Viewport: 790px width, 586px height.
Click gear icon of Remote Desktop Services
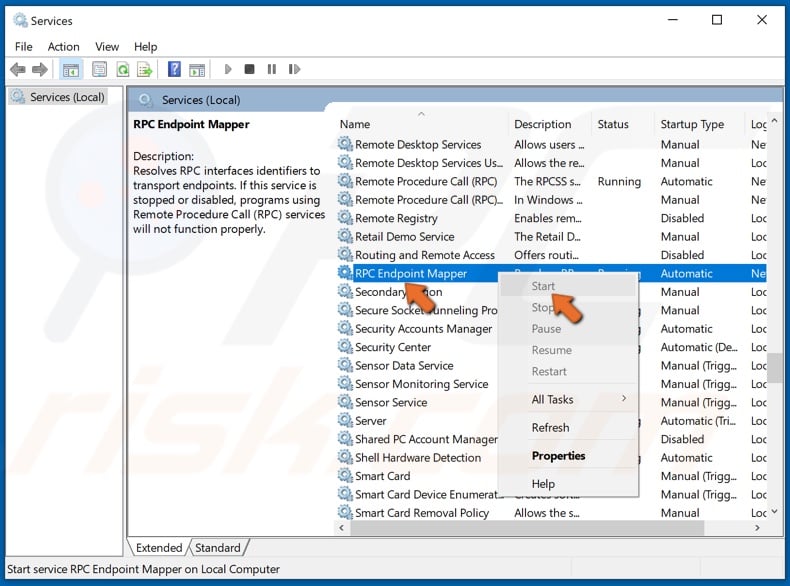(345, 144)
